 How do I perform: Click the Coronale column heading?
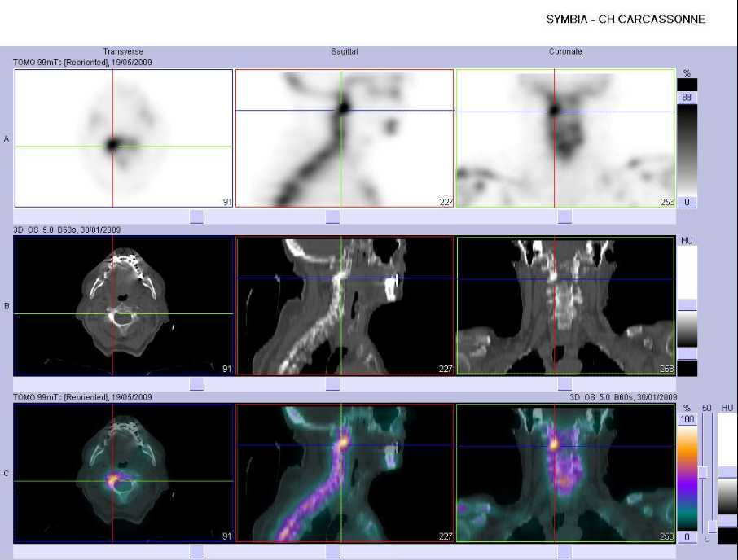pyautogui.click(x=565, y=51)
